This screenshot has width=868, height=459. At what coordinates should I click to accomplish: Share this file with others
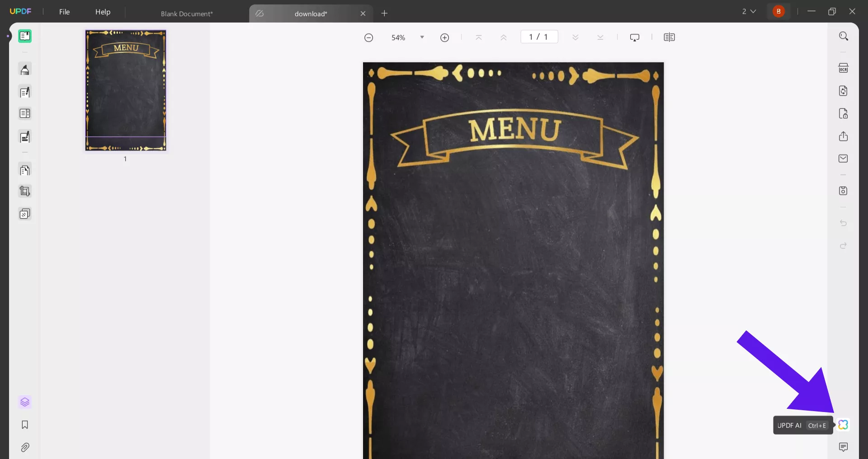coord(843,136)
